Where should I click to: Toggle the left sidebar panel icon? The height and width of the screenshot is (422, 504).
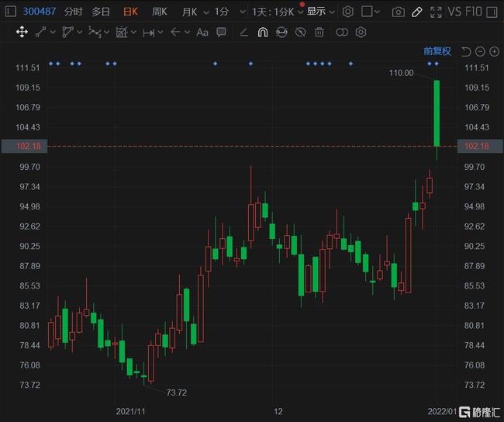point(11,12)
